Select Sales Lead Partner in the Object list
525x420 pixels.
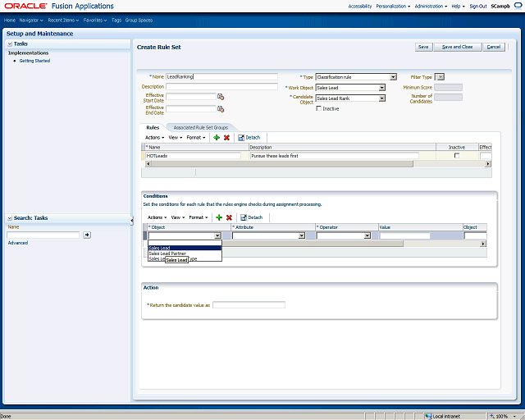click(x=185, y=253)
